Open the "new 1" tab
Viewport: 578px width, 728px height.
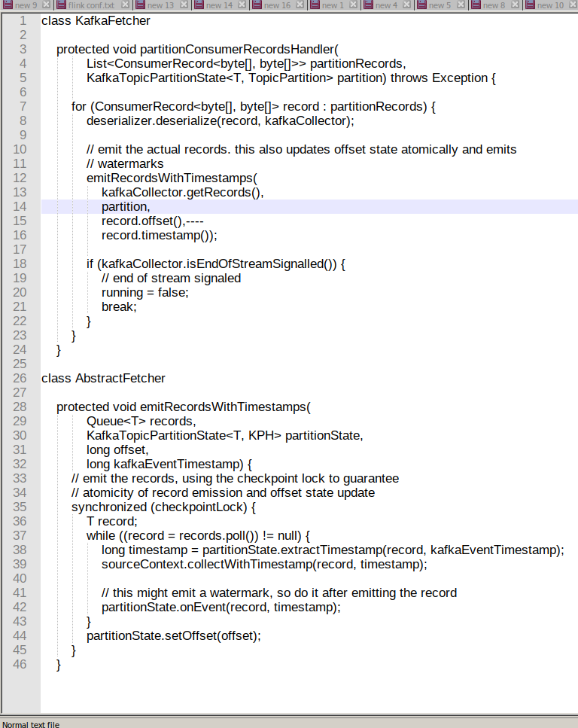click(x=332, y=5)
